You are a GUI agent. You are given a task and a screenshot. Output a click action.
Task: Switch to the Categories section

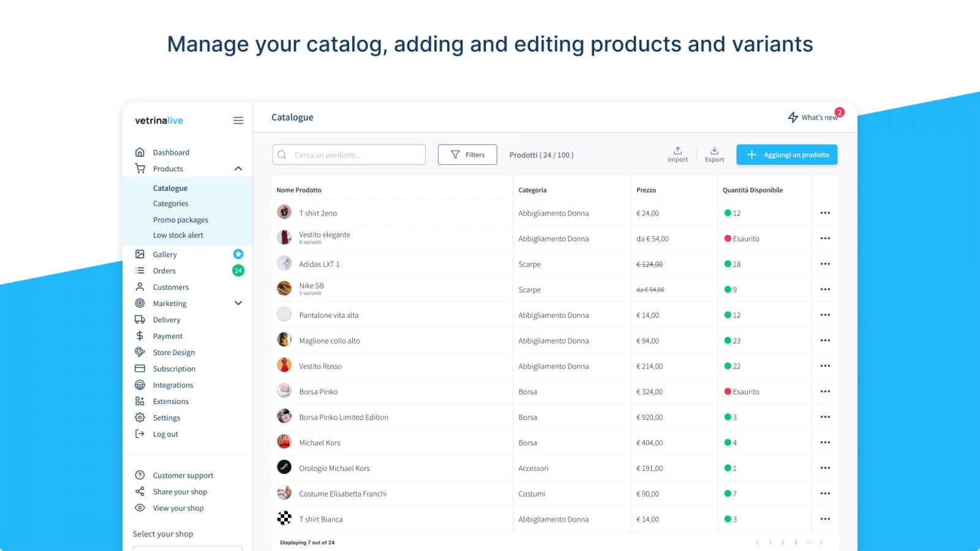point(170,203)
